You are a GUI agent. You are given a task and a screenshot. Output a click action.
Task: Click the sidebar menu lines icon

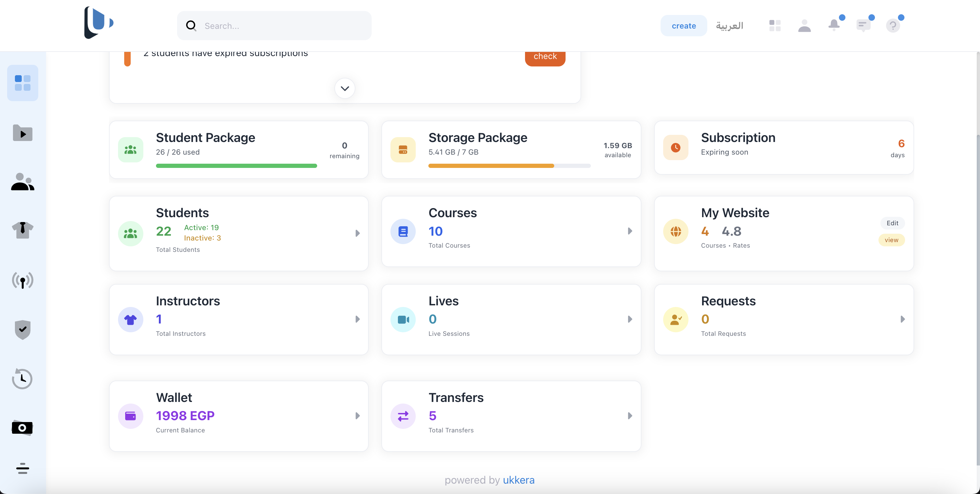click(22, 468)
